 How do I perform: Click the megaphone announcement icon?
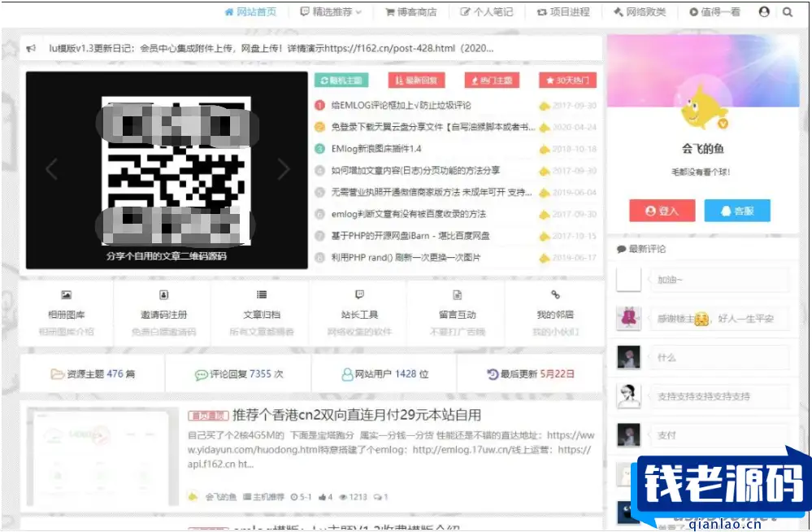point(31,48)
